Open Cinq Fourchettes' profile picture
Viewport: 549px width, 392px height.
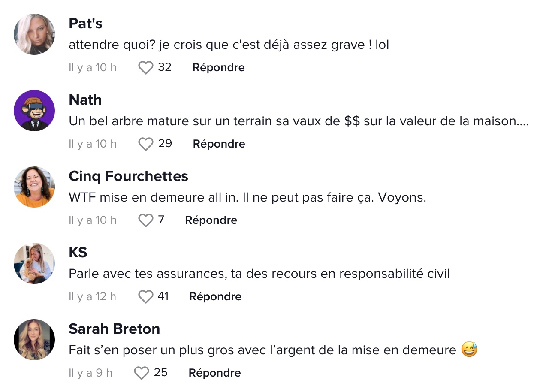[34, 187]
